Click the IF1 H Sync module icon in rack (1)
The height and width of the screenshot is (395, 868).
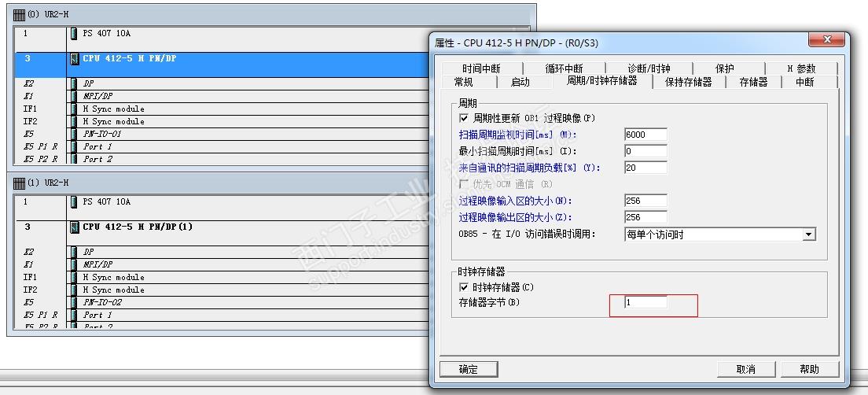click(74, 277)
